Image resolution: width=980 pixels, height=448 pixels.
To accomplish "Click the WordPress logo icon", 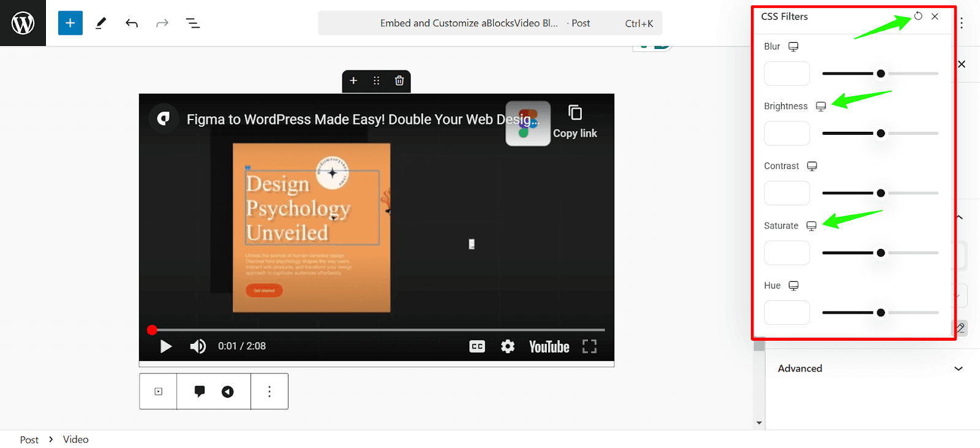I will (23, 23).
